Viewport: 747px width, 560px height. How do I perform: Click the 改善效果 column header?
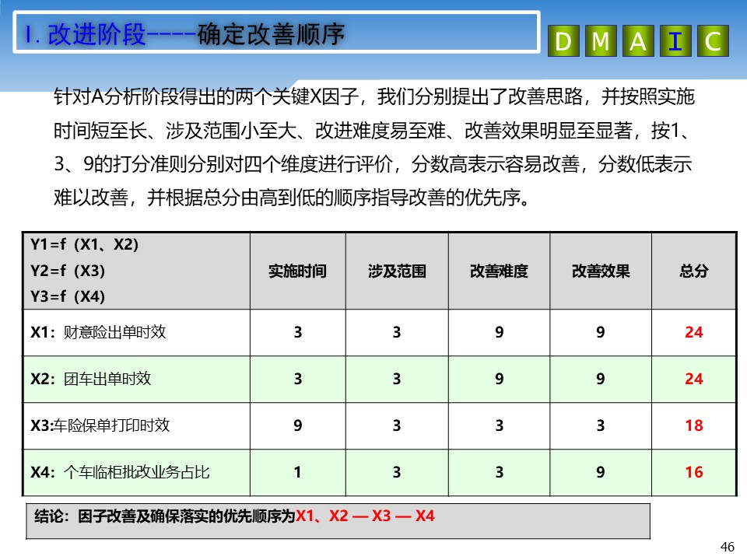pyautogui.click(x=601, y=271)
